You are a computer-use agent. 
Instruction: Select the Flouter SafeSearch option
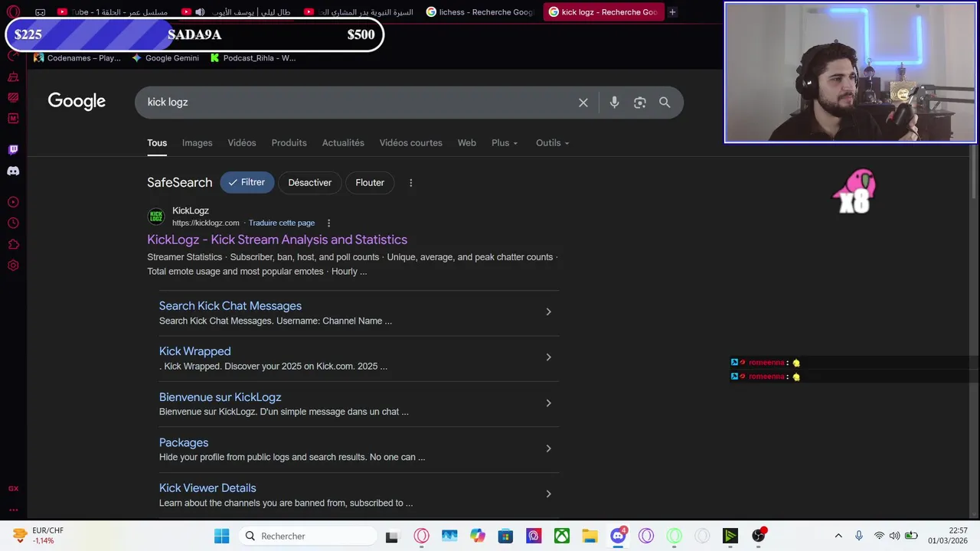370,183
